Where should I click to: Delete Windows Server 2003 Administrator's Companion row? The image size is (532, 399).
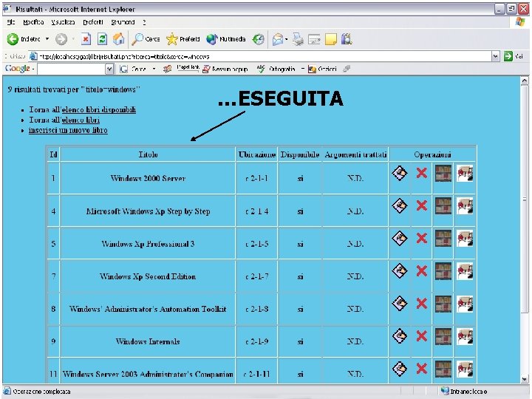coord(421,369)
